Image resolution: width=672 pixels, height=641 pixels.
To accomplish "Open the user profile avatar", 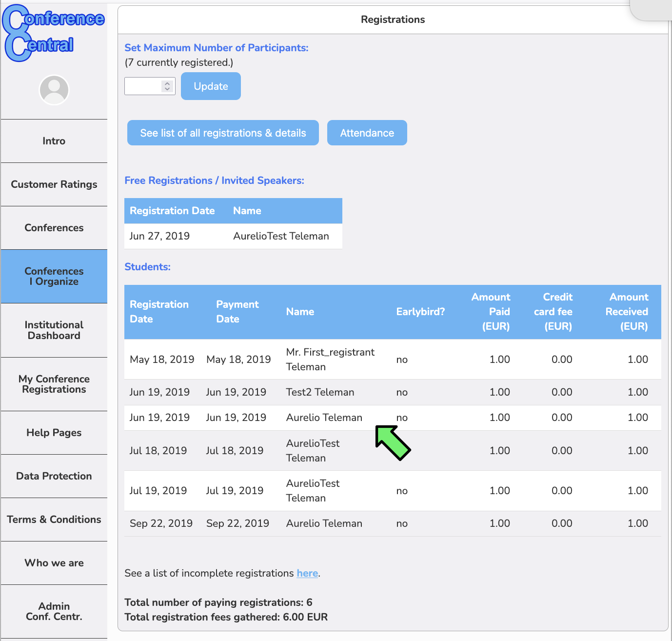I will coord(54,90).
